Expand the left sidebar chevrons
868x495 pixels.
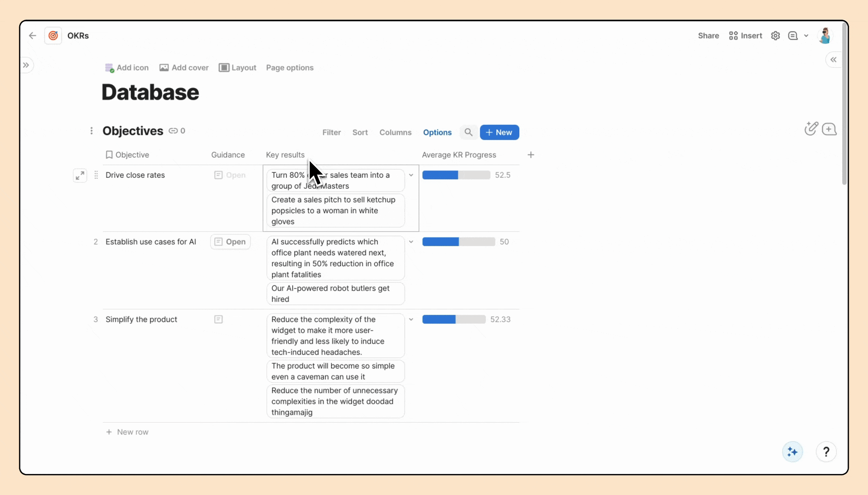26,65
